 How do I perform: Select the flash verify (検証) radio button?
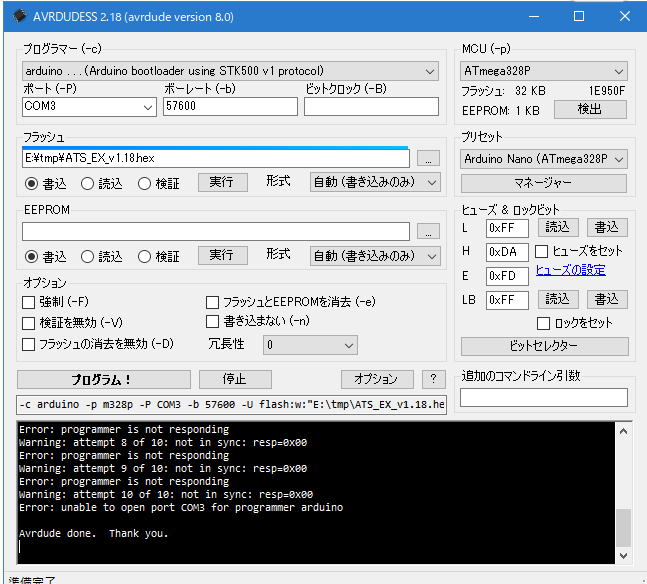coord(145,183)
